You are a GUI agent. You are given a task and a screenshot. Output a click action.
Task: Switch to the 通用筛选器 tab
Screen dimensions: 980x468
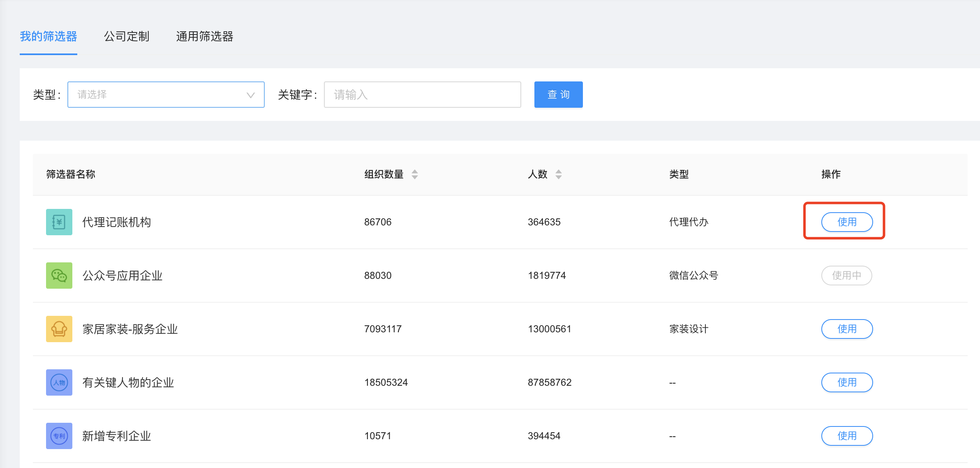[x=204, y=37]
